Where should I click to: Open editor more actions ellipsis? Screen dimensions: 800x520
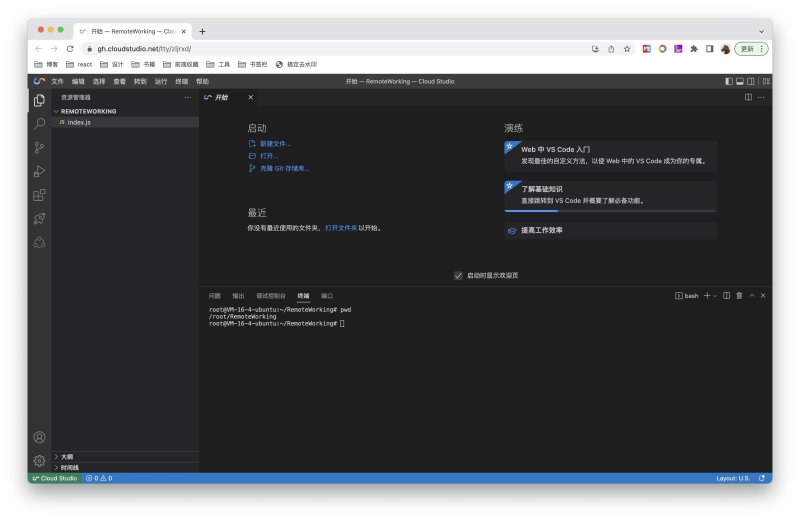tap(761, 97)
